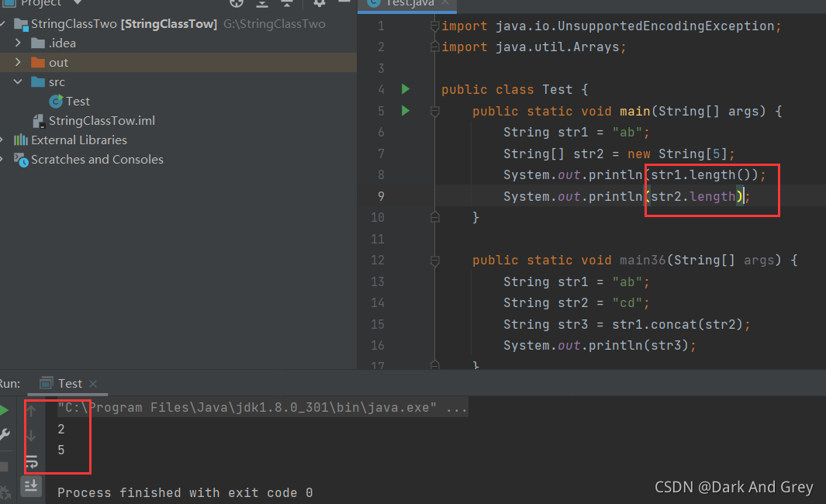The image size is (826, 504).
Task: Fold main36 method at line 12
Action: click(434, 261)
